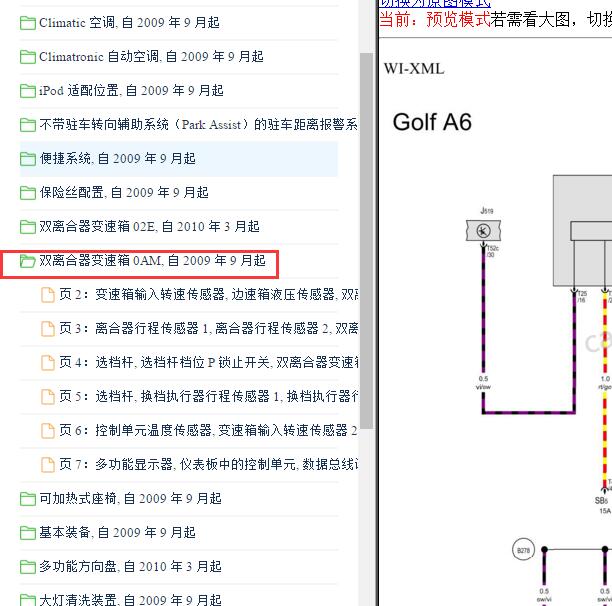Click the 页 5 document icon

[48, 397]
